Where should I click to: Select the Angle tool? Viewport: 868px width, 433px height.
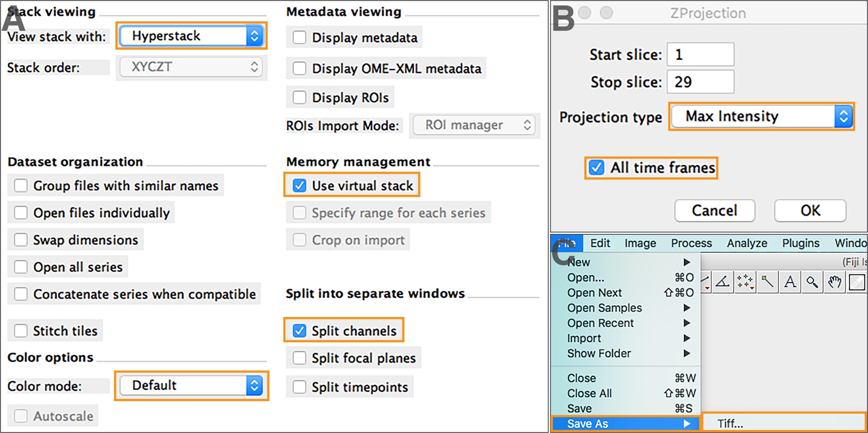723,281
